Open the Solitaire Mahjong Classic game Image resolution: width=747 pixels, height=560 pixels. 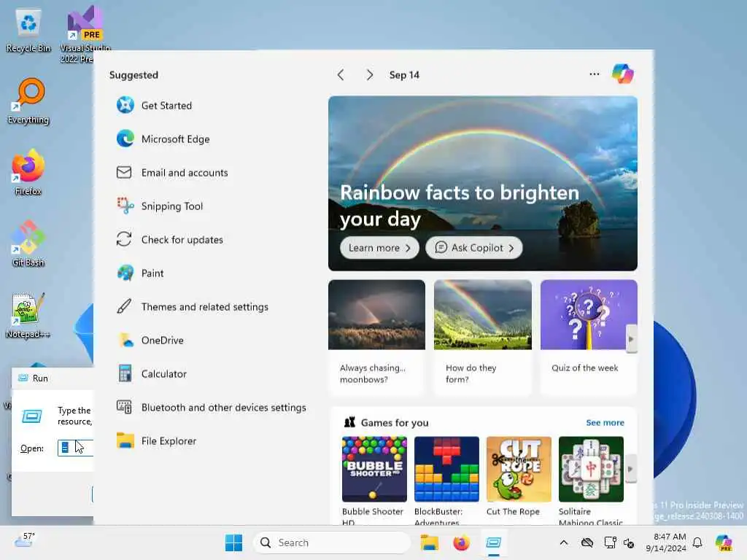(x=591, y=480)
